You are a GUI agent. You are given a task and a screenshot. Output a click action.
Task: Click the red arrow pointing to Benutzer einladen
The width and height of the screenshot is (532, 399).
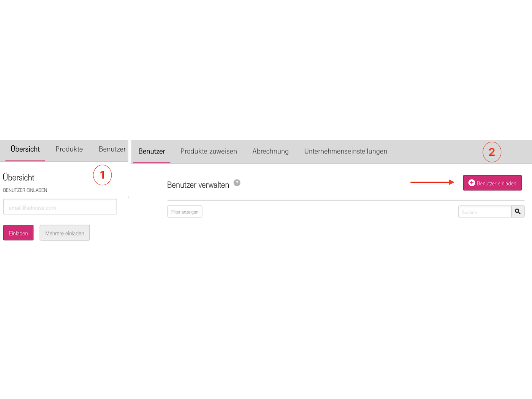tap(432, 182)
